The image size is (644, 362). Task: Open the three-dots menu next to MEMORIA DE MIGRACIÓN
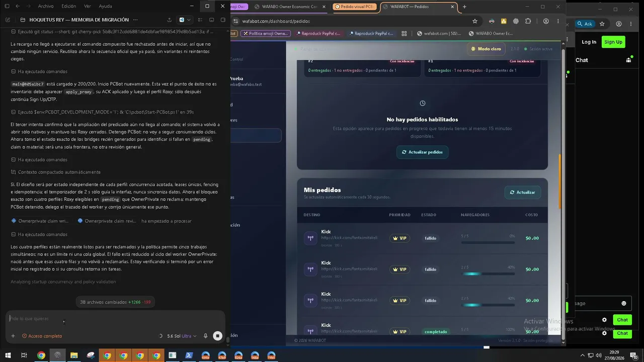click(135, 20)
